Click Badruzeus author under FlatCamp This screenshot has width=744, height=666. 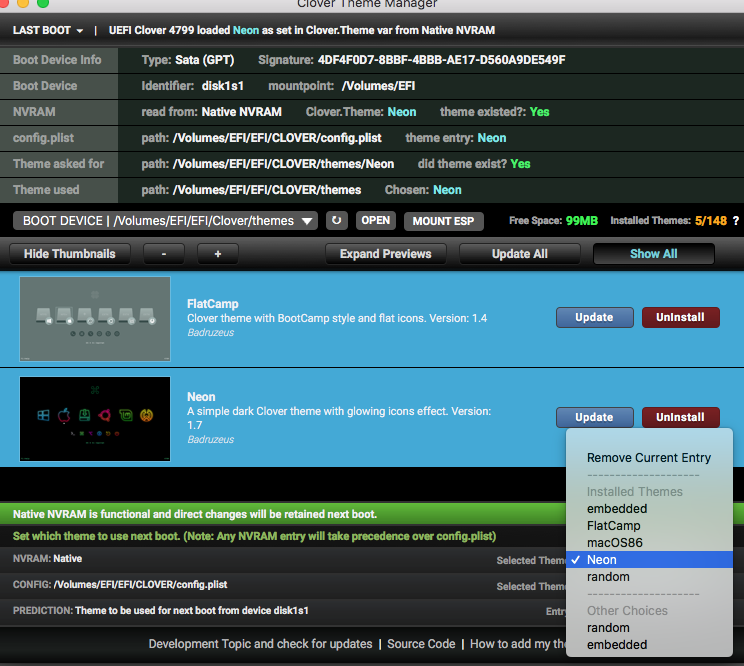pos(211,333)
